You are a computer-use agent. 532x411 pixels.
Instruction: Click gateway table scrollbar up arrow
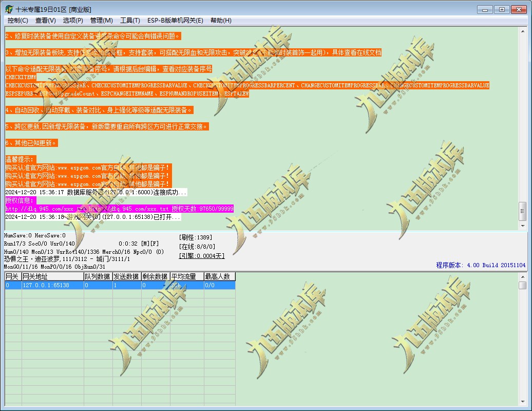(523, 276)
